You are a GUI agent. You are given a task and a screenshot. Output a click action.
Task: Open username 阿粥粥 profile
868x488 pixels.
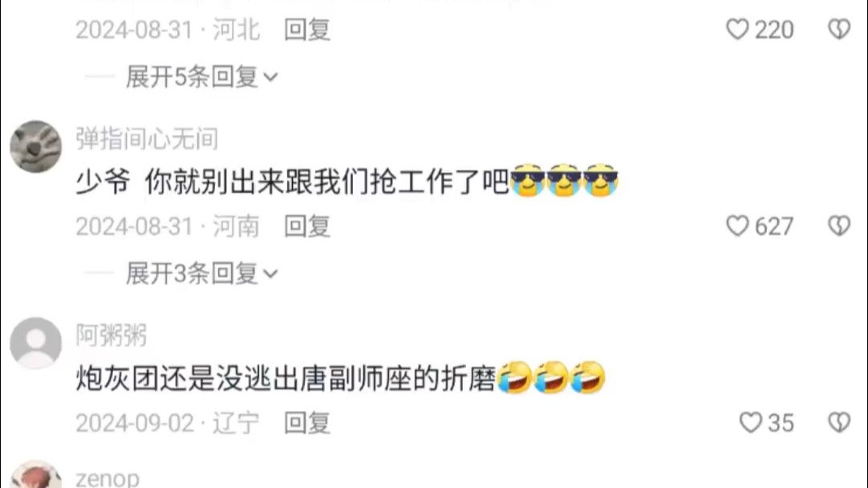click(x=112, y=335)
